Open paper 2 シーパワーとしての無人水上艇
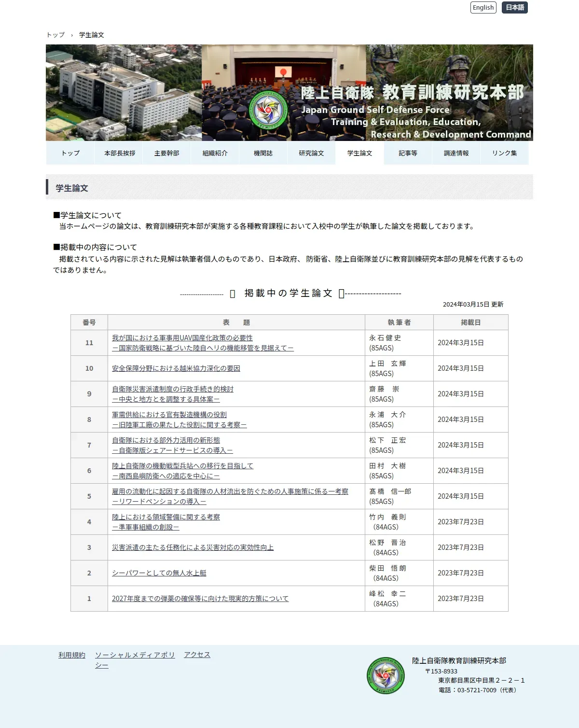 click(x=159, y=573)
